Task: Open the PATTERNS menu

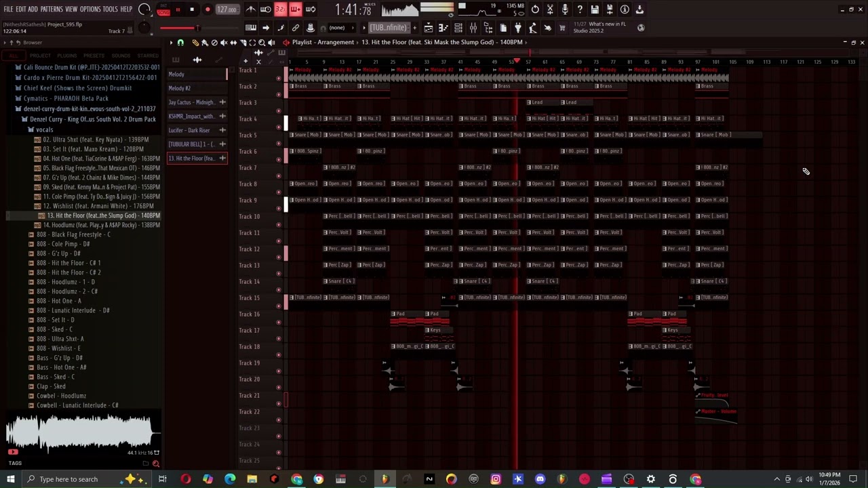Action: coord(52,9)
